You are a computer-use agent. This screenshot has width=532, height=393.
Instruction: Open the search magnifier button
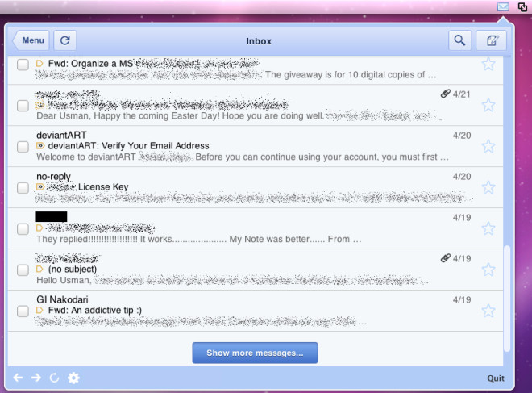(459, 40)
